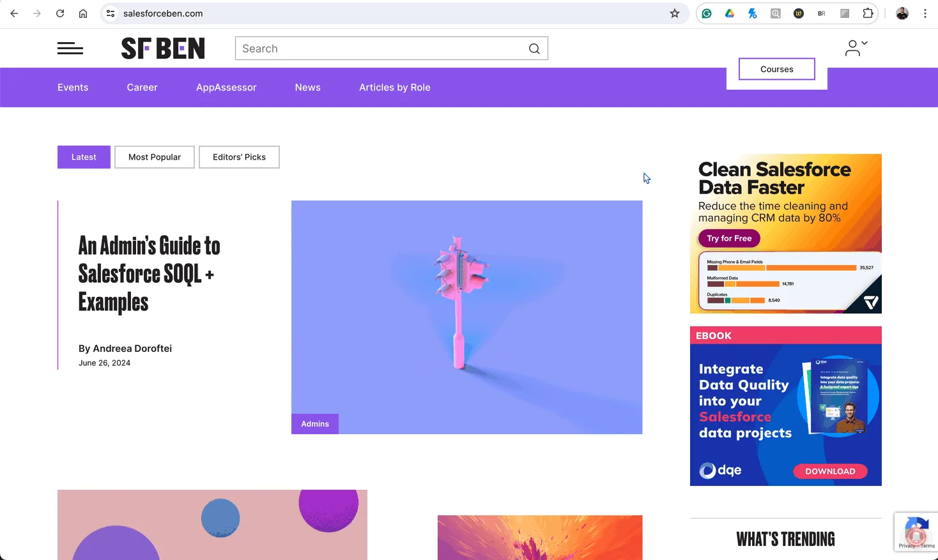
Task: Click the Google Drive extension icon
Action: coord(730,13)
